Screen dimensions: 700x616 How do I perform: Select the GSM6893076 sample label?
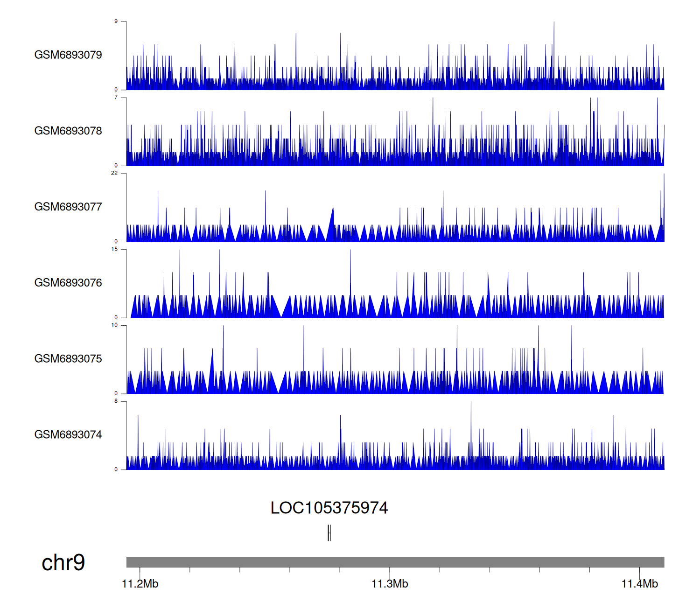68,283
